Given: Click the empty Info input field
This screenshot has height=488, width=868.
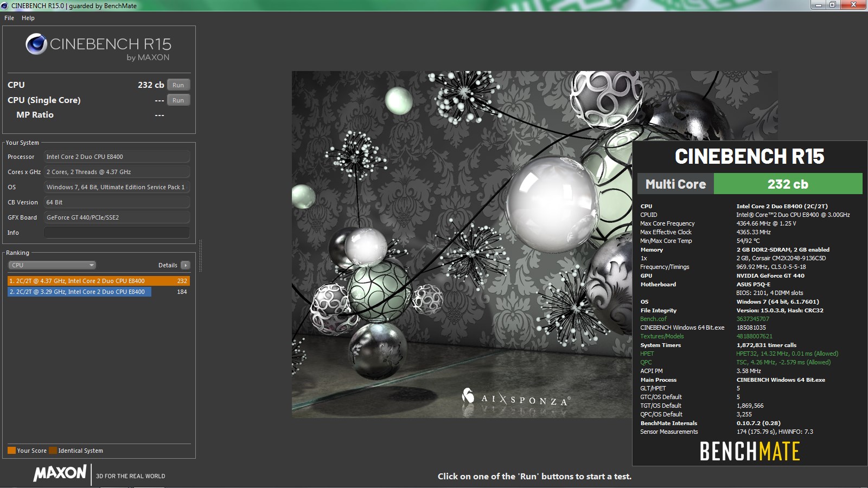Looking at the screenshot, I should (x=117, y=233).
